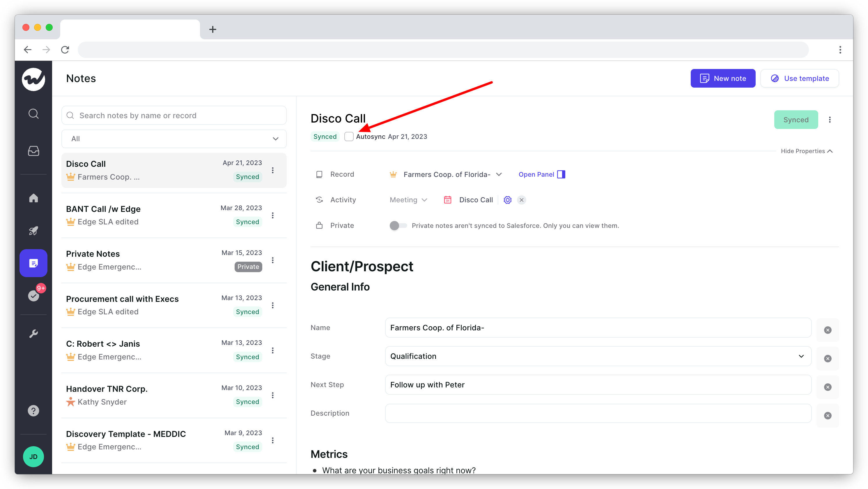Image resolution: width=868 pixels, height=489 pixels.
Task: Enable the Autosync checkbox
Action: click(349, 137)
